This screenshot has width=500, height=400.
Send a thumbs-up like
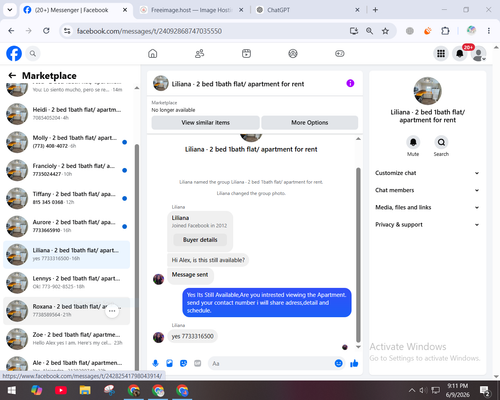tap(354, 363)
